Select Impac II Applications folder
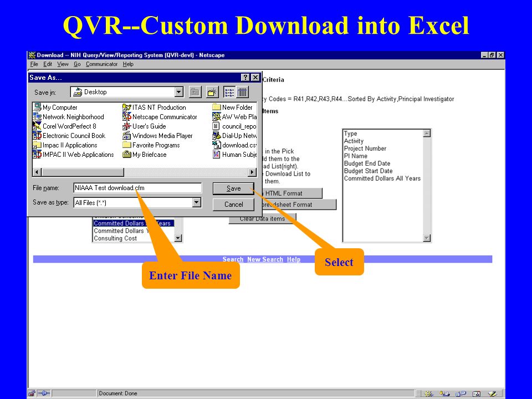The image size is (532, 399). [65, 145]
